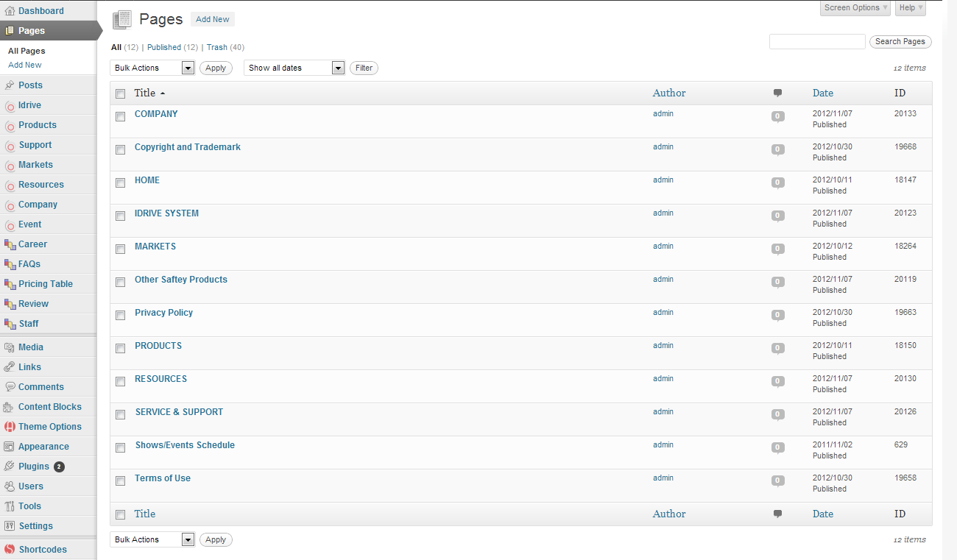Expand the Screen Options panel
The width and height of the screenshot is (957, 560).
tap(855, 8)
